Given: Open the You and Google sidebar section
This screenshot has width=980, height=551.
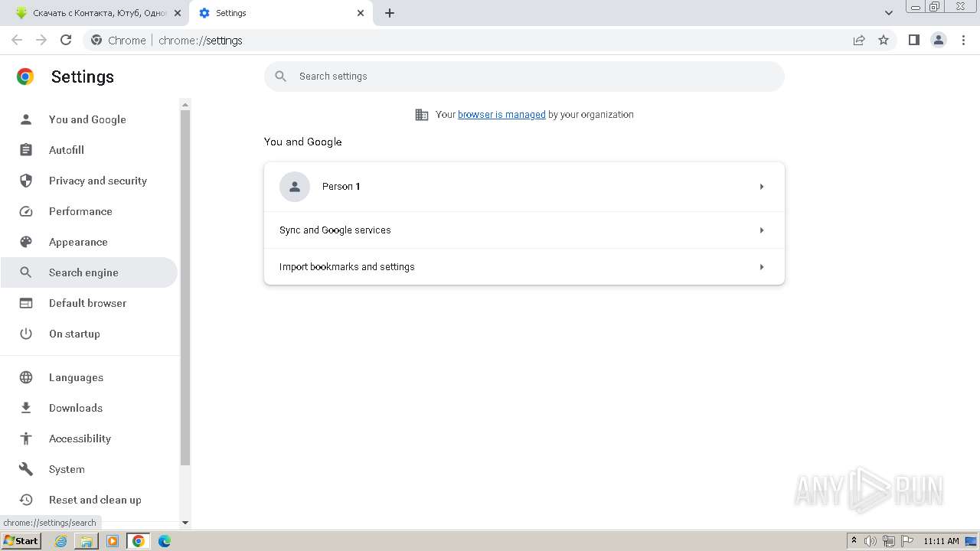Looking at the screenshot, I should pos(87,119).
